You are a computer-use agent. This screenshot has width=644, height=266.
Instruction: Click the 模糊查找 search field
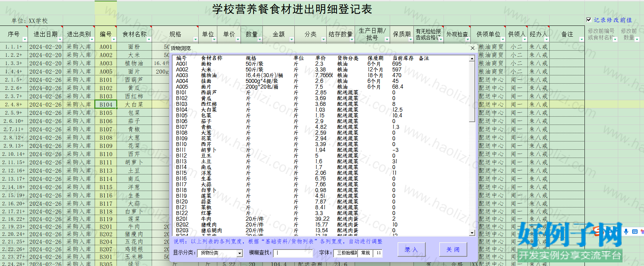(293, 253)
